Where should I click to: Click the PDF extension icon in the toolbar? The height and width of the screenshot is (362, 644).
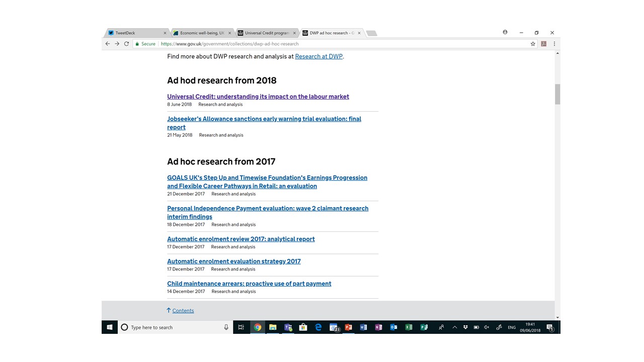pyautogui.click(x=544, y=44)
